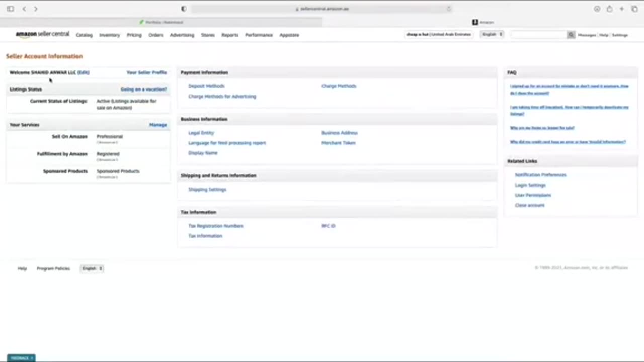Image resolution: width=644 pixels, height=362 pixels.
Task: Open FAQ about credit card error
Action: click(568, 142)
